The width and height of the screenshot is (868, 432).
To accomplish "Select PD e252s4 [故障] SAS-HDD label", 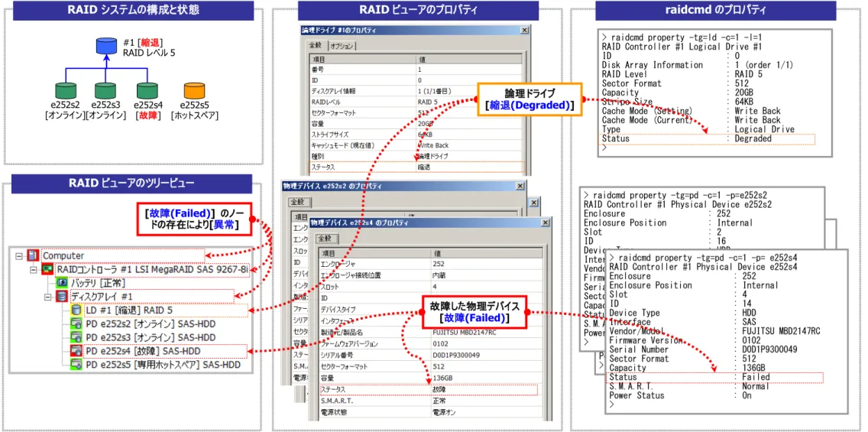I will (x=143, y=351).
